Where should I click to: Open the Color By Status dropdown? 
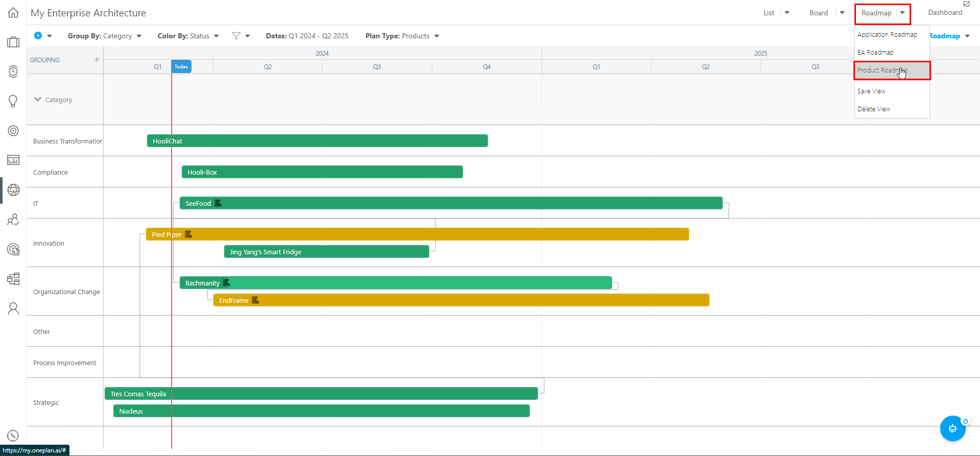(x=188, y=36)
